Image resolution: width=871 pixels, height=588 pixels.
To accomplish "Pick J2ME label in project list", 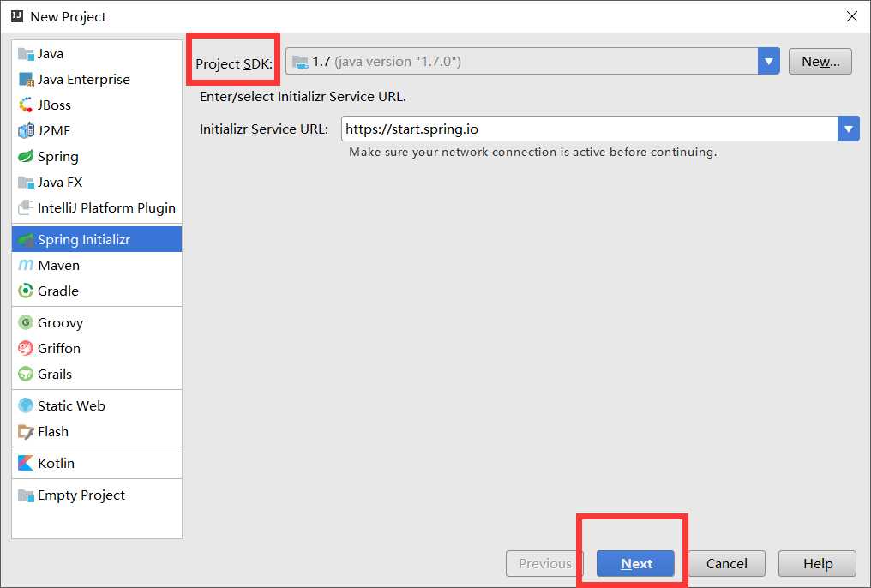I will pos(55,130).
